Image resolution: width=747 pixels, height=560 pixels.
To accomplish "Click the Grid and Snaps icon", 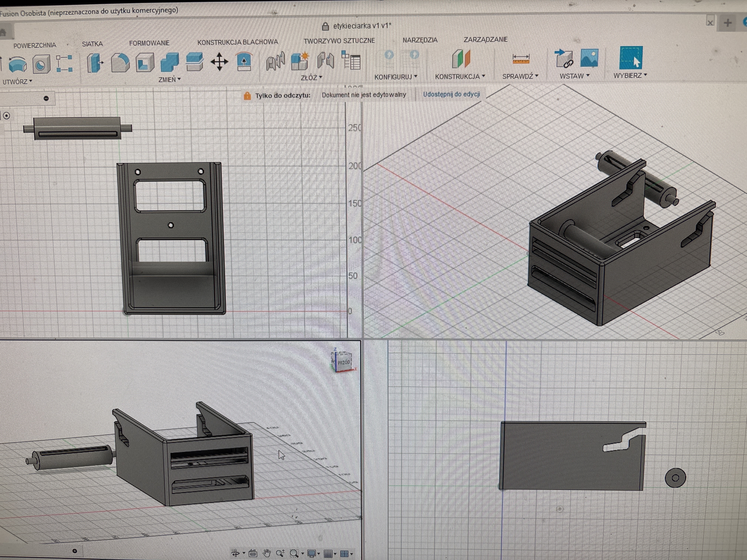I will tap(328, 554).
